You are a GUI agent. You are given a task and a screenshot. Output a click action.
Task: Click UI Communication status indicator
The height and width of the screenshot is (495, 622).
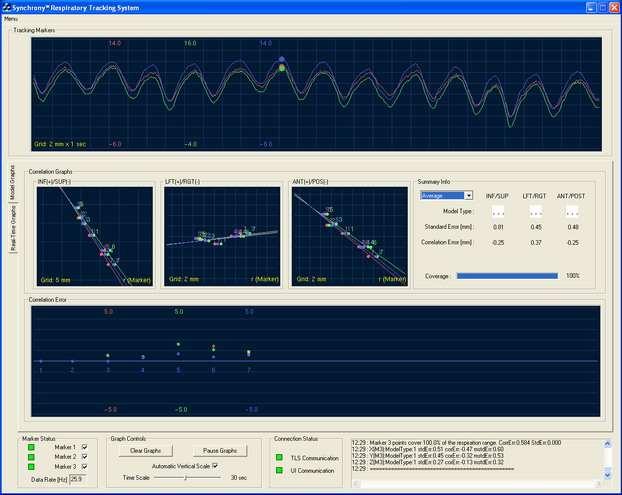(x=279, y=470)
